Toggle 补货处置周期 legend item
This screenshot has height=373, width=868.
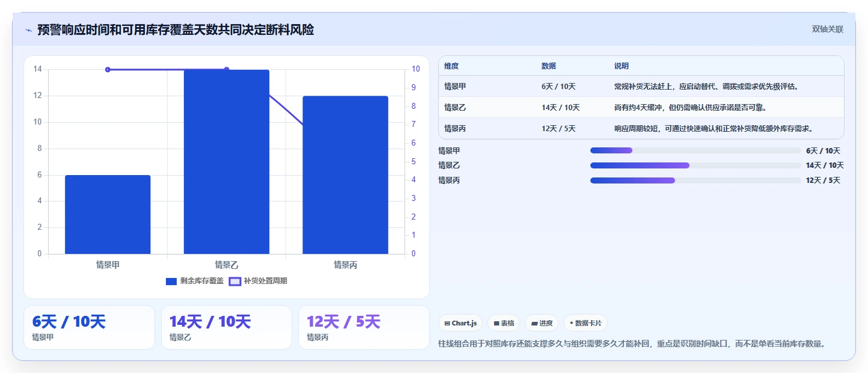click(x=258, y=281)
